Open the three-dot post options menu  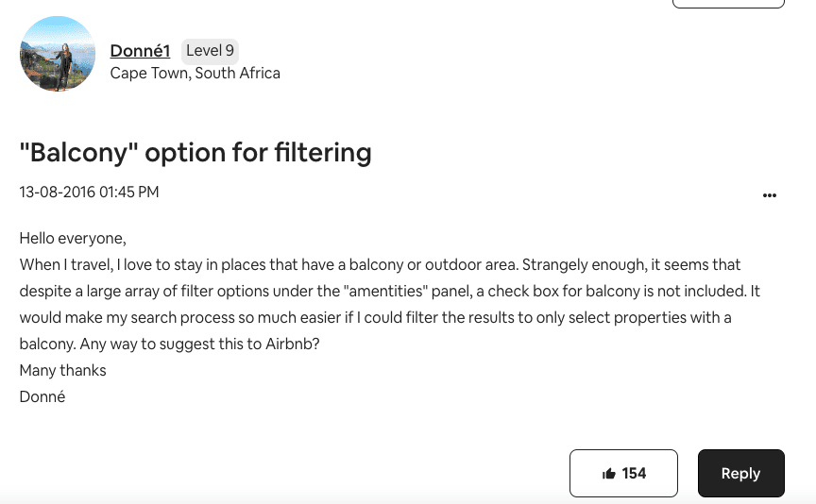click(x=770, y=195)
